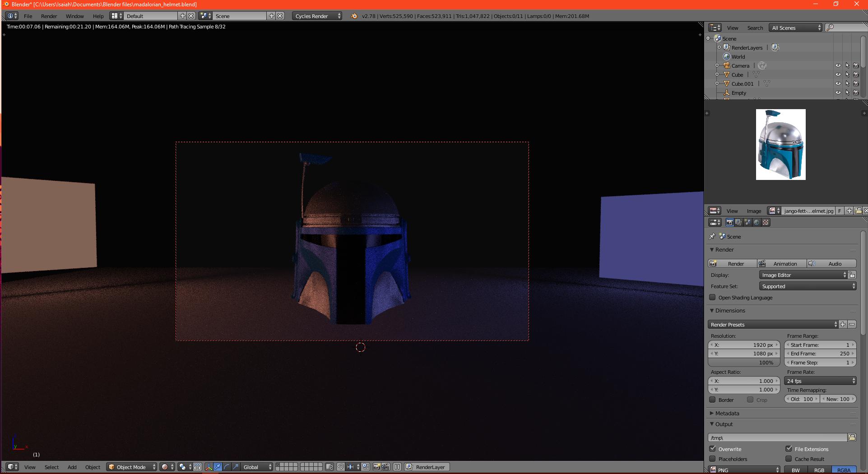868x474 pixels.
Task: Enable the Border checkbox
Action: click(713, 400)
